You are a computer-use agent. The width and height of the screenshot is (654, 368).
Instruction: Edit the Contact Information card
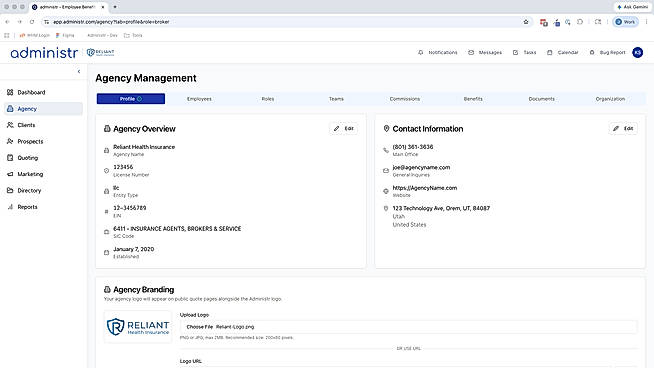(x=623, y=129)
